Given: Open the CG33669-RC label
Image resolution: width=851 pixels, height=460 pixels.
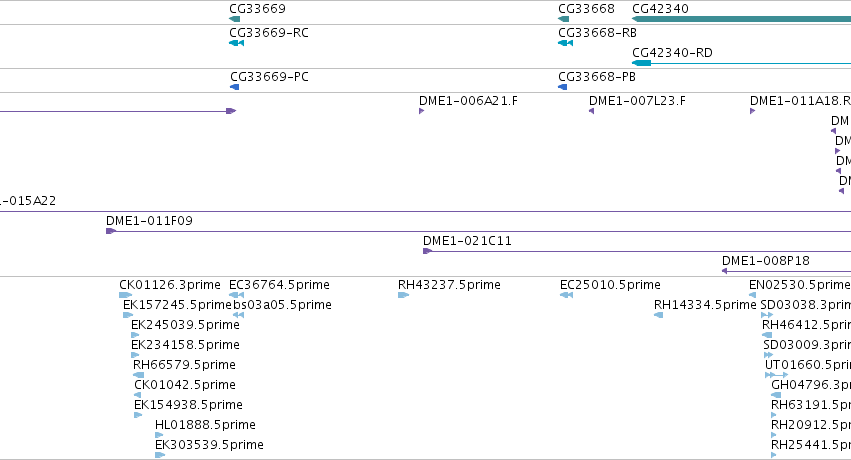Looking at the screenshot, I should (x=269, y=33).
